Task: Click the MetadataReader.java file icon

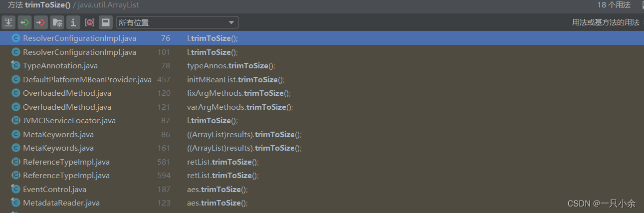Action: point(15,203)
